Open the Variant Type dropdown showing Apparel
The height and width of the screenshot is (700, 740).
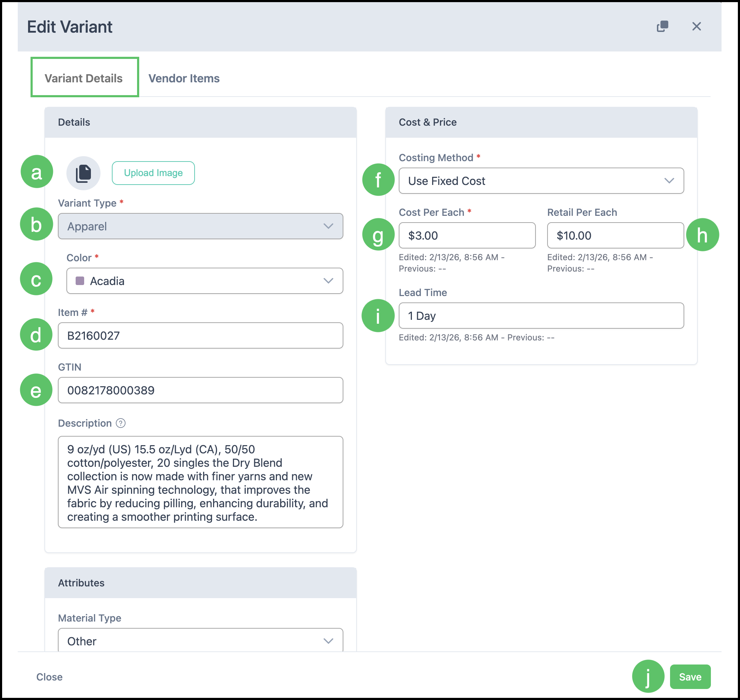point(200,226)
